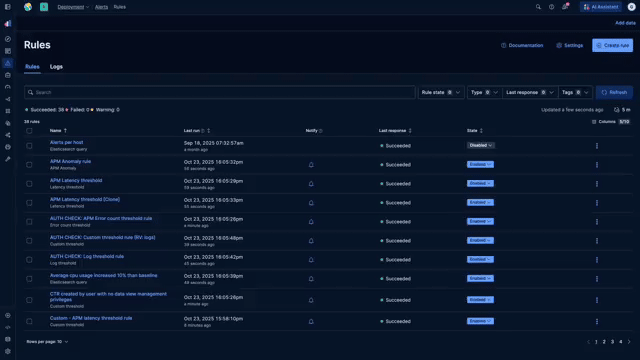640x360 pixels.
Task: Open actions menu for Custom - APM latency threshold rule
Action: coord(597,322)
